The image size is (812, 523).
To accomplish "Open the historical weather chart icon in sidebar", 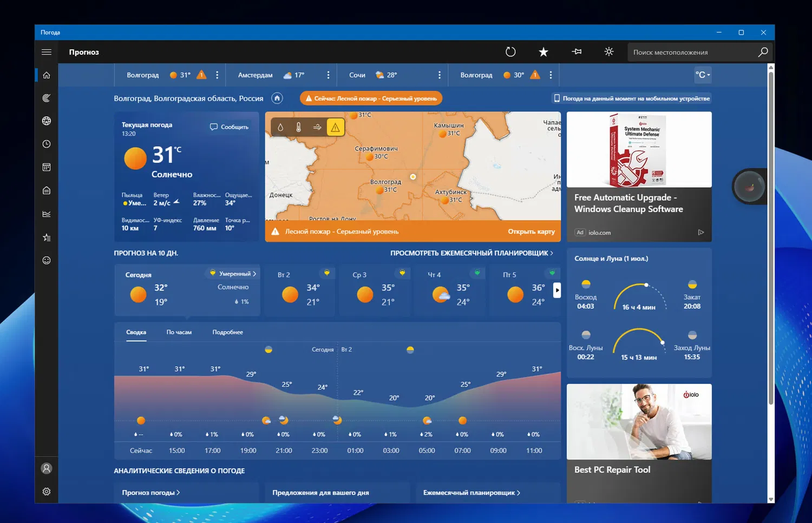I will [47, 214].
